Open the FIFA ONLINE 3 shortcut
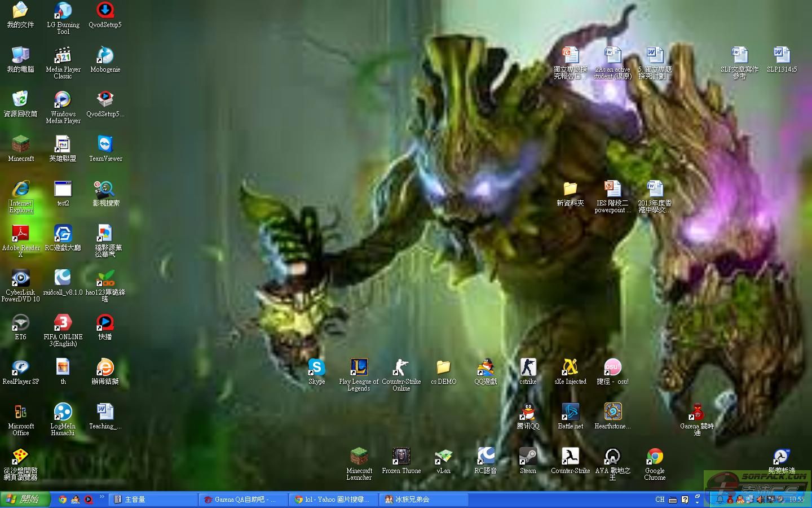 click(63, 323)
